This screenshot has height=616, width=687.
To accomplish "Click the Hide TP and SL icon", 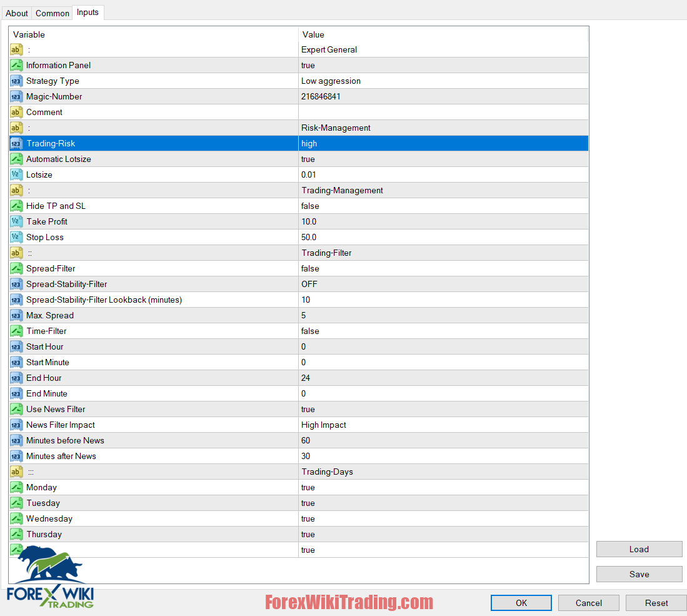I will point(16,206).
